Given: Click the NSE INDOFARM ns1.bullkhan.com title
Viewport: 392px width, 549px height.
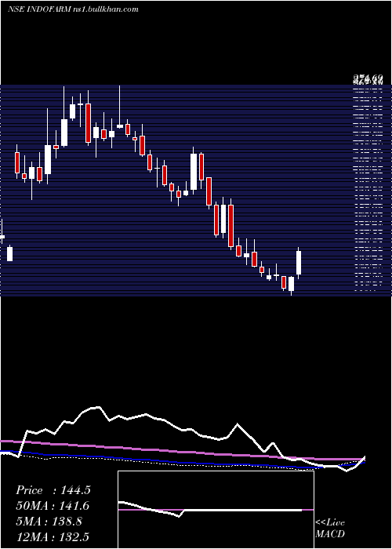Looking at the screenshot, I should [73, 9].
